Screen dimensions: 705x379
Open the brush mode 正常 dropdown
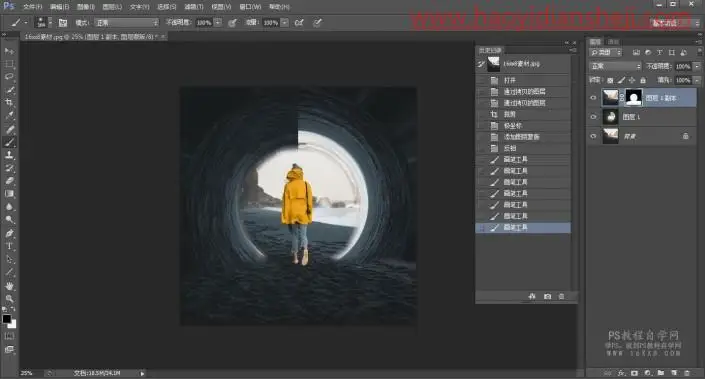[126, 22]
